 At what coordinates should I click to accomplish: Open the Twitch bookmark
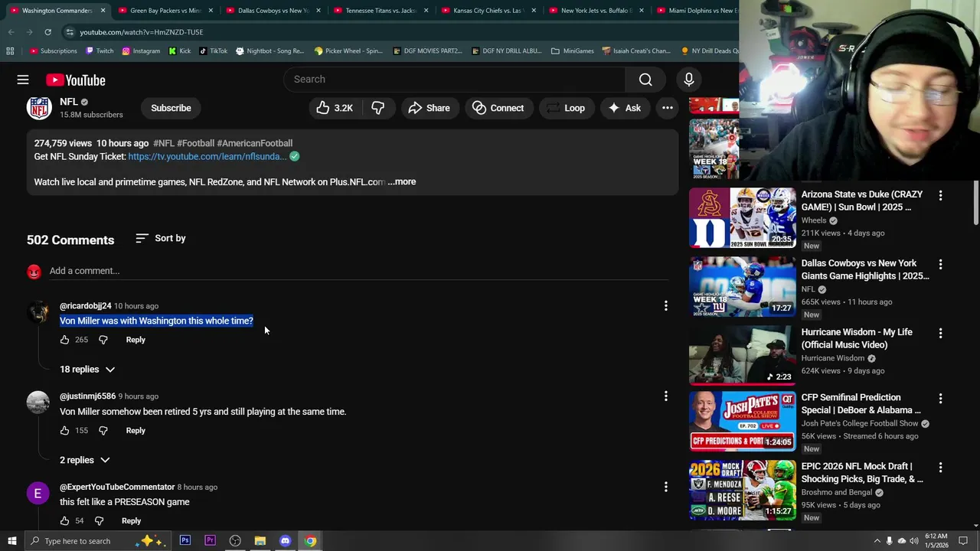point(100,51)
